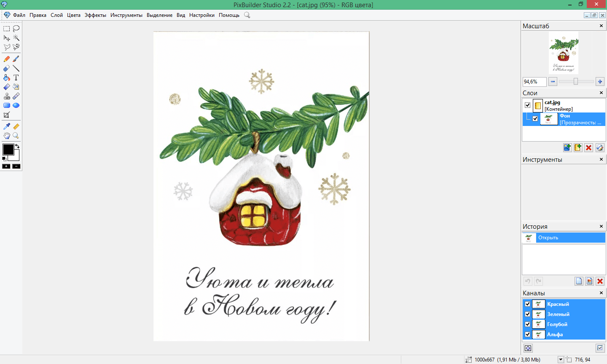Click the zoom slider handle

pyautogui.click(x=576, y=82)
